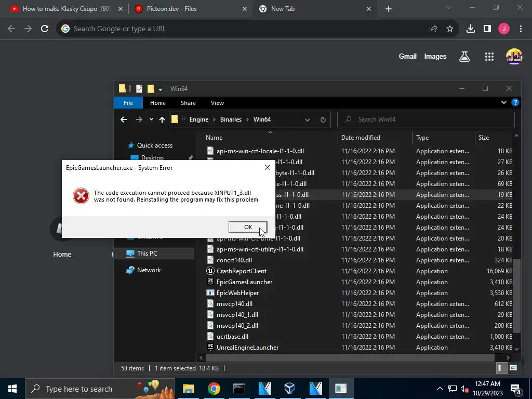Click the vertical scrollbar in file list
The width and height of the screenshot is (532, 399).
pyautogui.click(x=516, y=295)
